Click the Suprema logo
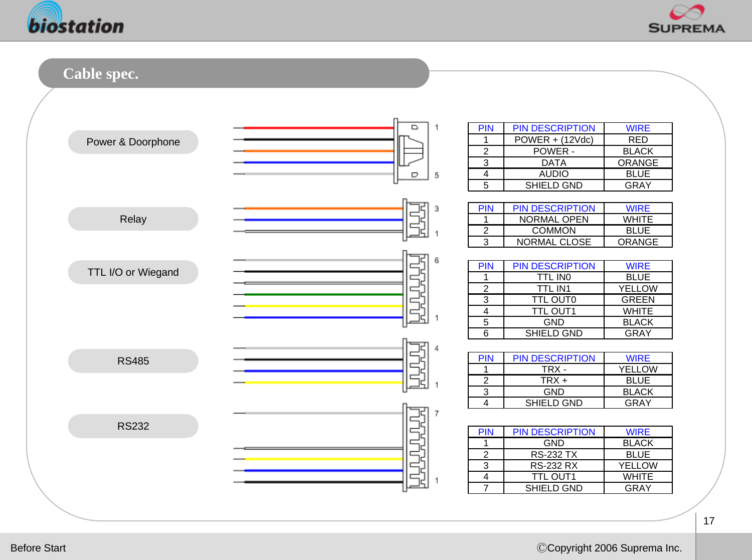Screen dimensions: 752x560 click(x=686, y=19)
